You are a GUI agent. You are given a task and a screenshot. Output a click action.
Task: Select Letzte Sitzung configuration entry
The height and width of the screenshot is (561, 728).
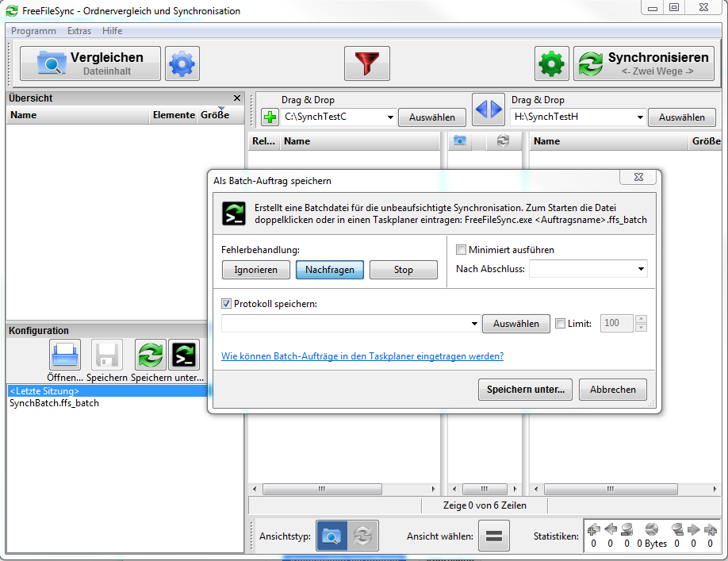(107, 391)
